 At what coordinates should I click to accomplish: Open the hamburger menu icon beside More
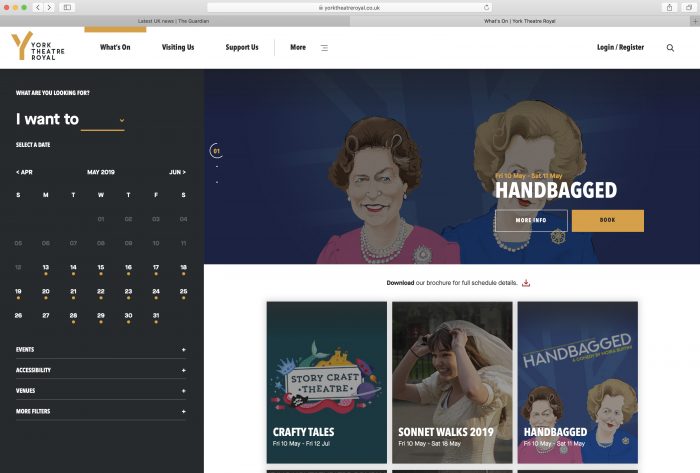coord(325,48)
